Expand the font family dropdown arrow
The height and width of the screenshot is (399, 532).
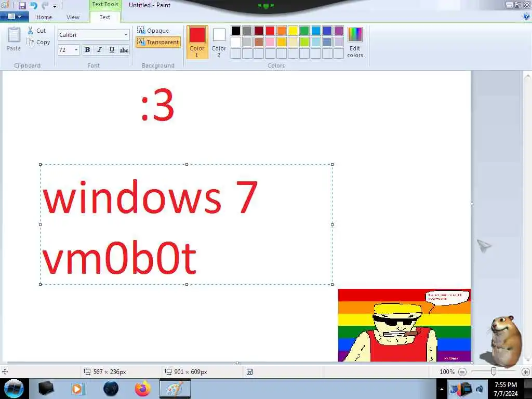tap(126, 35)
